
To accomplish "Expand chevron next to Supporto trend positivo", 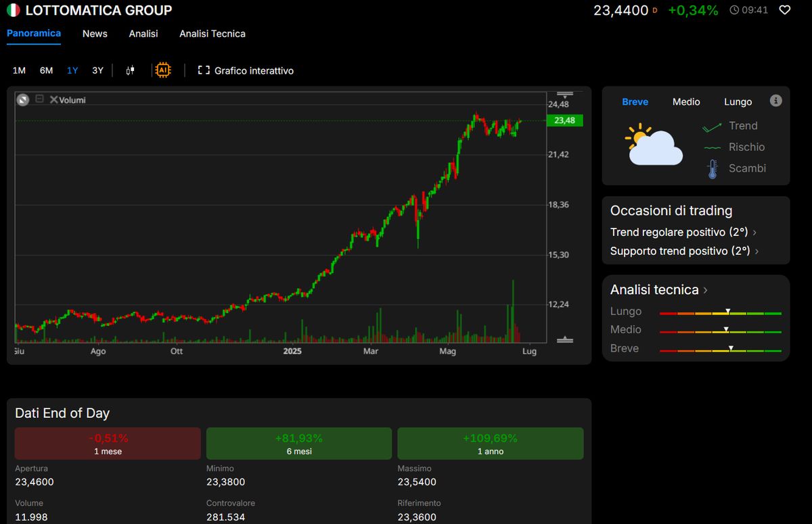I will (755, 251).
